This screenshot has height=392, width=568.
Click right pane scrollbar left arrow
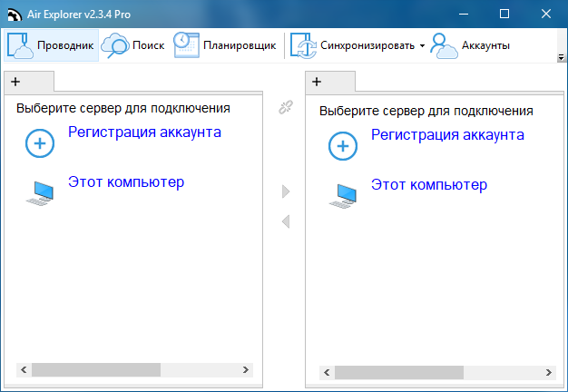[327, 372]
